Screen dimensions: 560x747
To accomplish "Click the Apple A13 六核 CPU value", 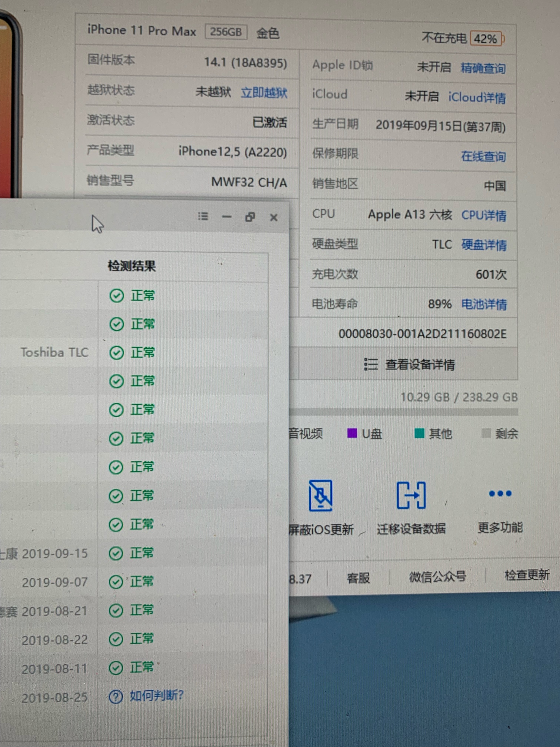I will (410, 215).
